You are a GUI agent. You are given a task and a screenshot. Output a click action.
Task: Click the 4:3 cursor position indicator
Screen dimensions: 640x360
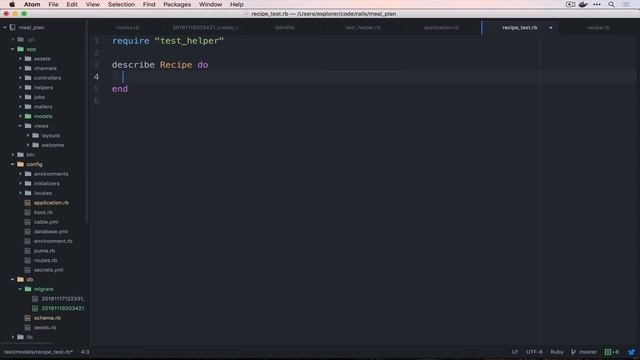click(x=85, y=352)
